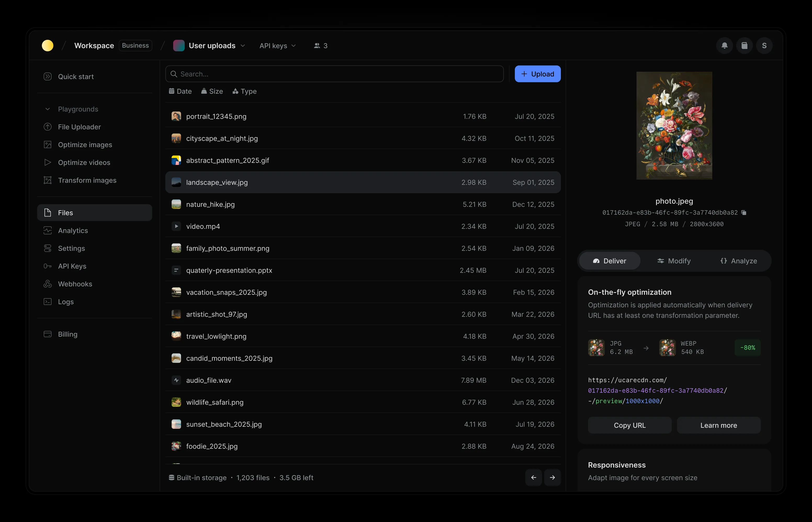Click the JPG original thumbnail
Viewport: 812px width, 522px height.
596,348
